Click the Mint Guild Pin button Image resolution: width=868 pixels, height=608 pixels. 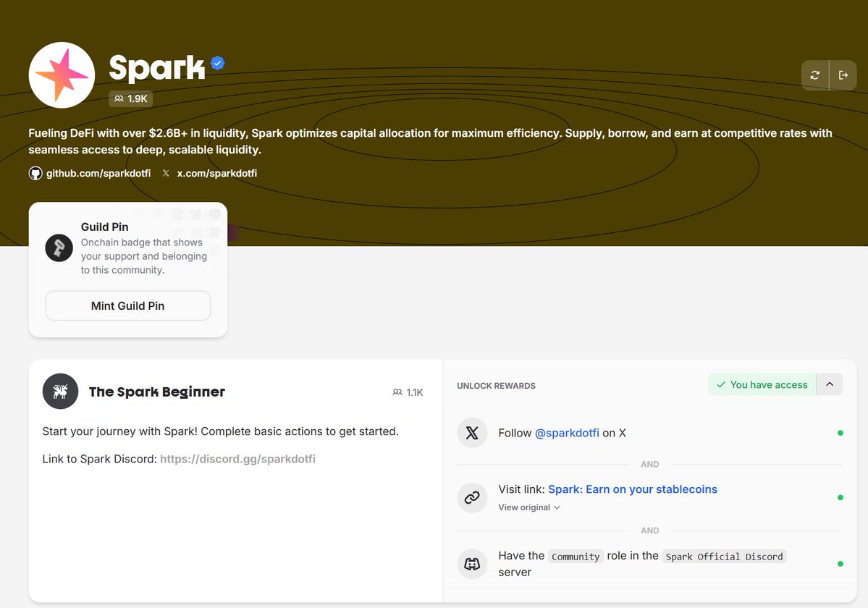(x=128, y=305)
